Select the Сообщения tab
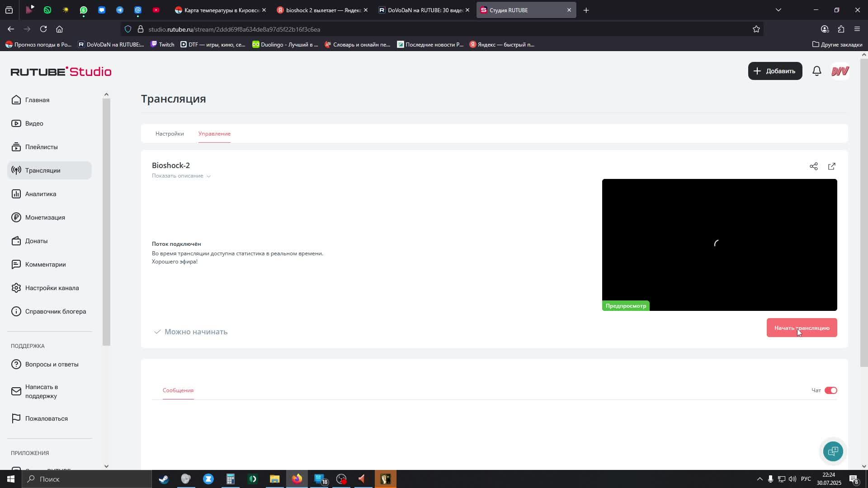The image size is (868, 488). click(x=178, y=390)
